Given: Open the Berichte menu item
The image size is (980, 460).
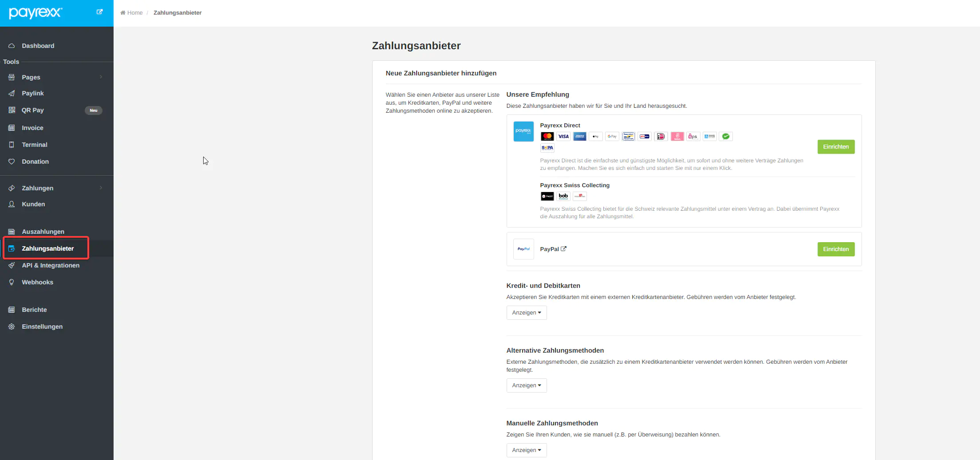Looking at the screenshot, I should (x=34, y=310).
